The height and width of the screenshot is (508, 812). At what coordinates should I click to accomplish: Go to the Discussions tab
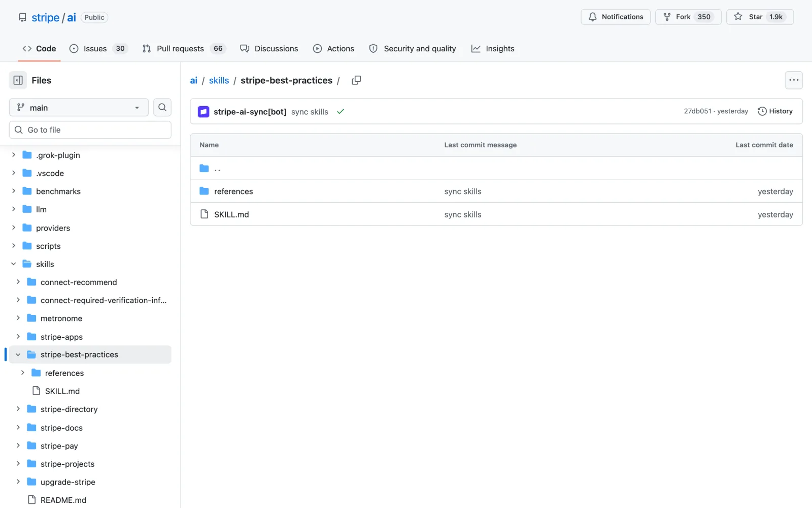point(269,49)
